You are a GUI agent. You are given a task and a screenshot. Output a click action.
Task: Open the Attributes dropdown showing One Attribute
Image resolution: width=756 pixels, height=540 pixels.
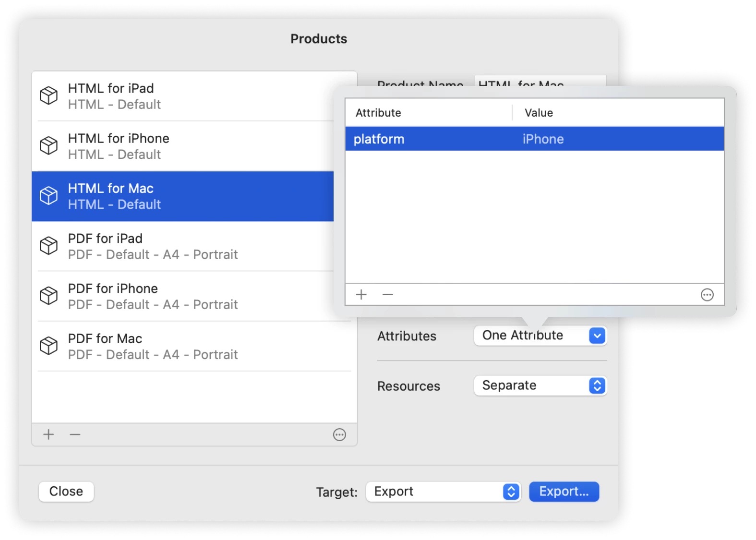(x=540, y=336)
